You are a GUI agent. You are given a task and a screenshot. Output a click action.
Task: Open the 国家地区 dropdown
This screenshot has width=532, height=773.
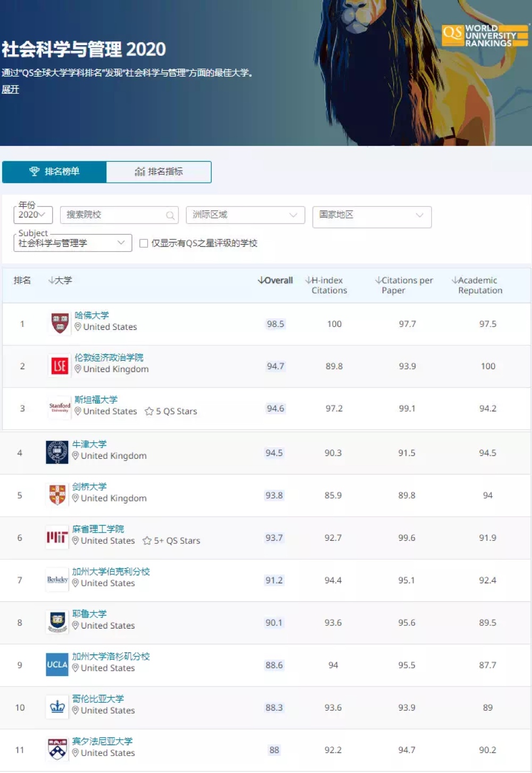tap(371, 215)
